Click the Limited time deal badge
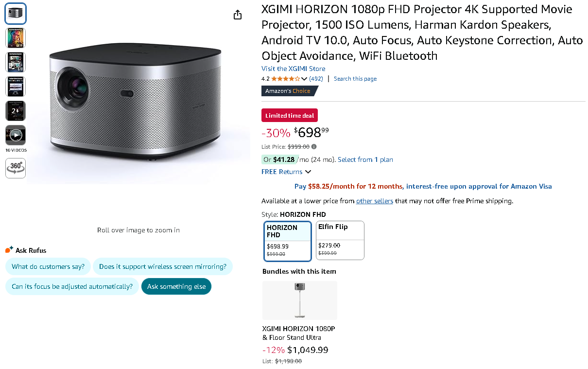The width and height of the screenshot is (588, 369). click(x=289, y=115)
